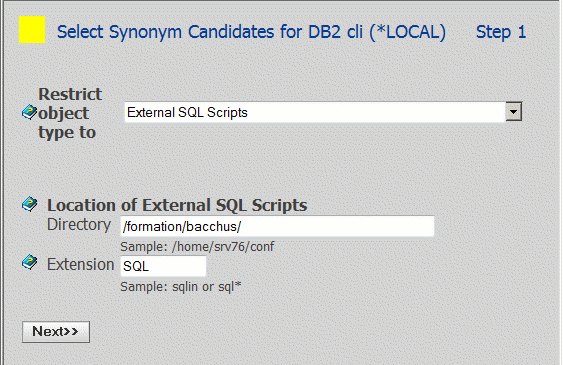Open help icon for Location of External SQL Scripts

point(29,204)
